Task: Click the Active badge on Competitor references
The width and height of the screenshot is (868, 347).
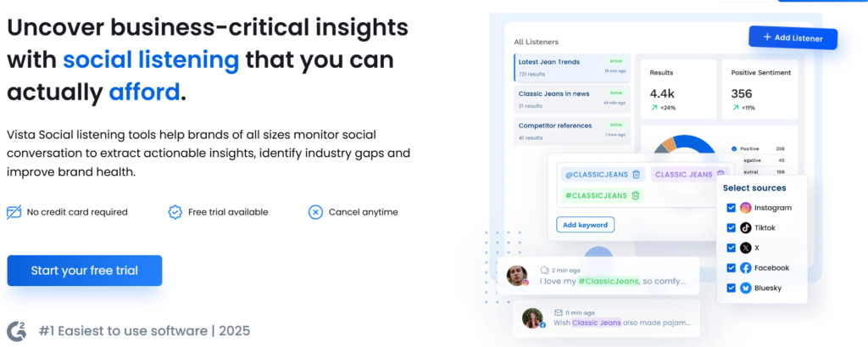Action: [616, 125]
